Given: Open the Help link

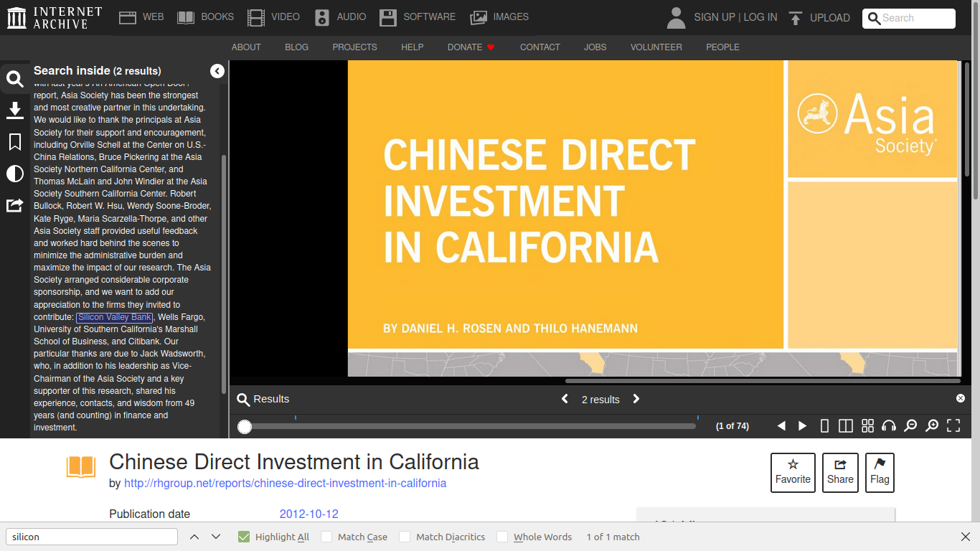Looking at the screenshot, I should point(413,47).
